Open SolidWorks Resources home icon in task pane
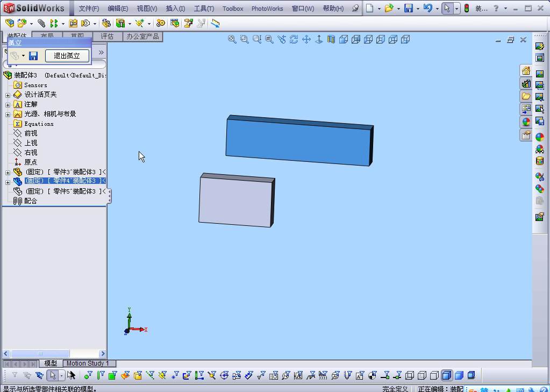 (526, 71)
